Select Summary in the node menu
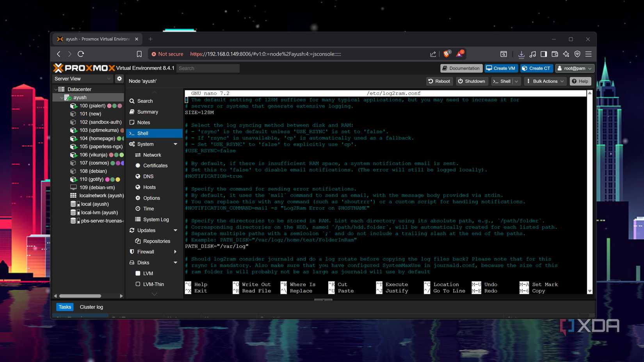Viewport: 644px width, 362px height. 148,112
